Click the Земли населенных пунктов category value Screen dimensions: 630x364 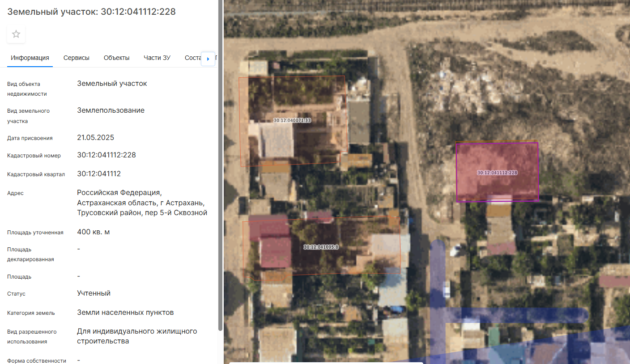coord(125,312)
